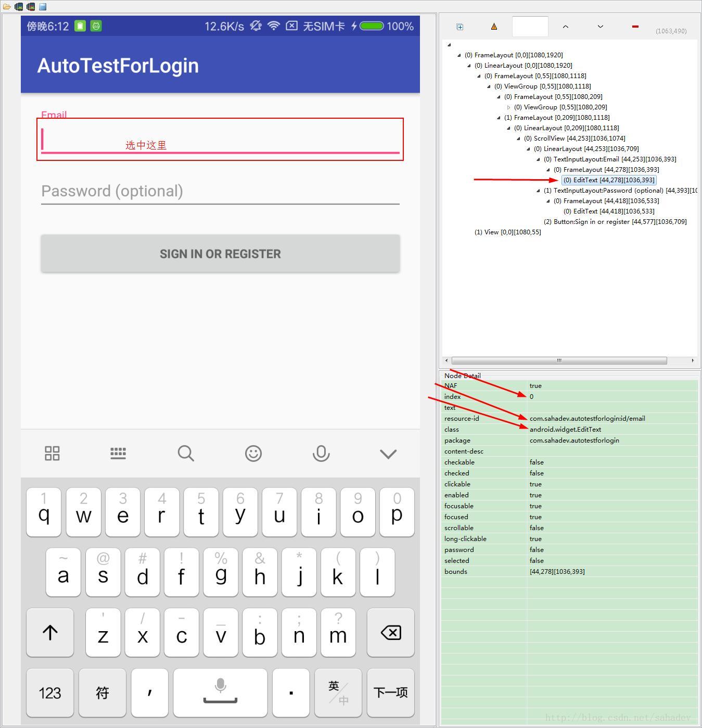Viewport: 702px width, 728px height.
Task: Open a saved UI dump with the folder icon
Action: 7,7
